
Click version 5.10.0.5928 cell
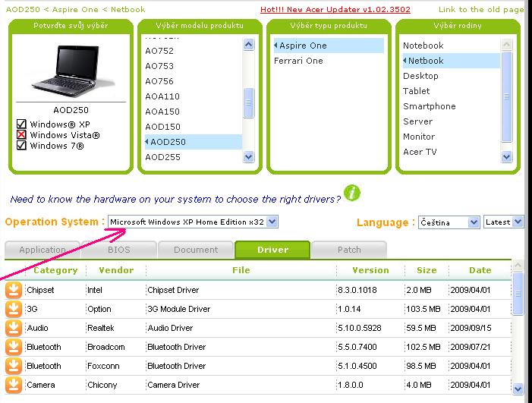(359, 328)
